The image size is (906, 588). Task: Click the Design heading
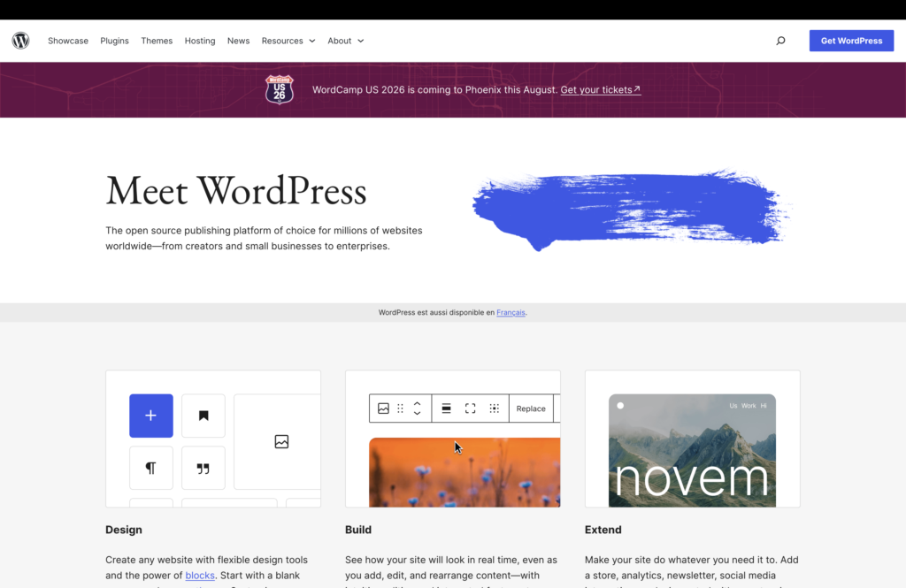coord(124,530)
